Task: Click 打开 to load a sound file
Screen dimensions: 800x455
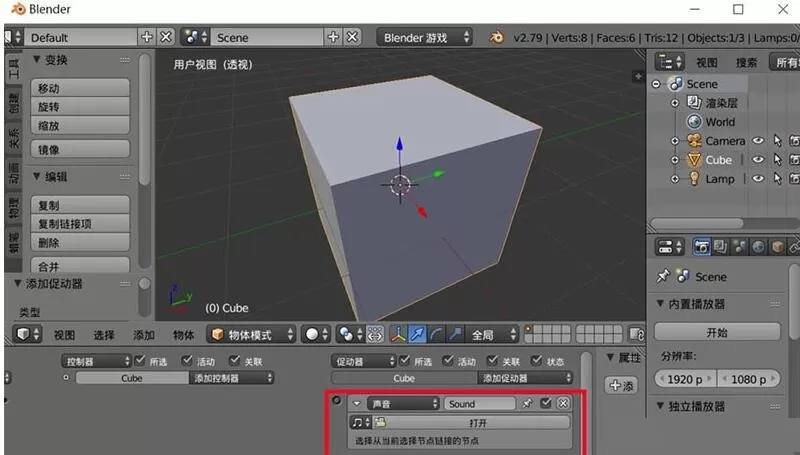Action: (x=478, y=422)
